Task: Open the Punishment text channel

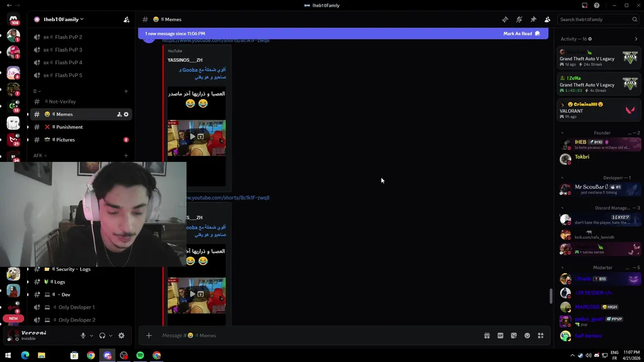Action: point(80,127)
